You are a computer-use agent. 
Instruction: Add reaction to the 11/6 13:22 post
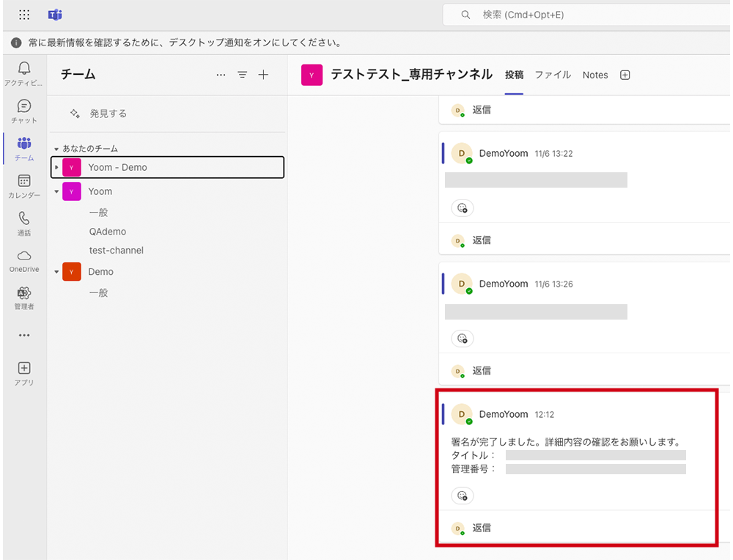pos(463,208)
